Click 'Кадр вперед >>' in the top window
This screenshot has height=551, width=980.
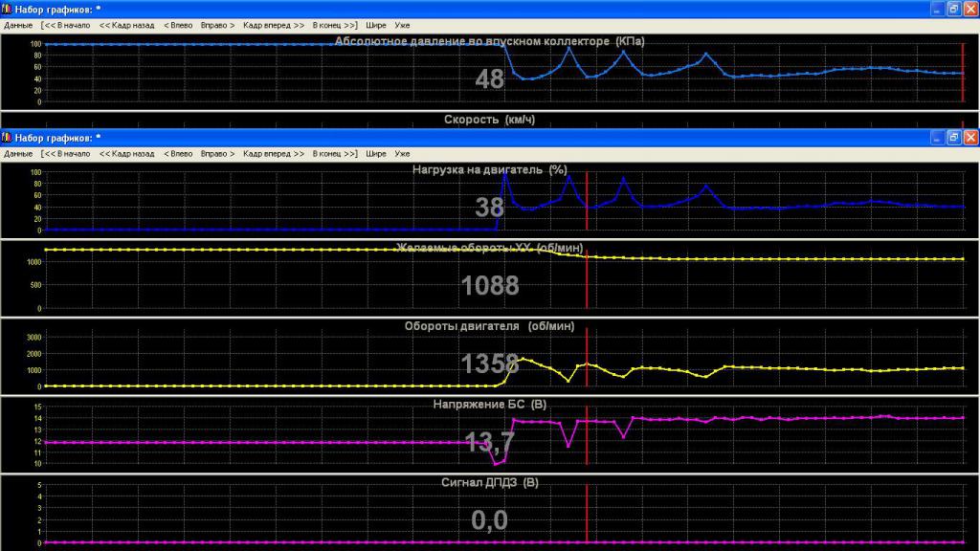274,25
